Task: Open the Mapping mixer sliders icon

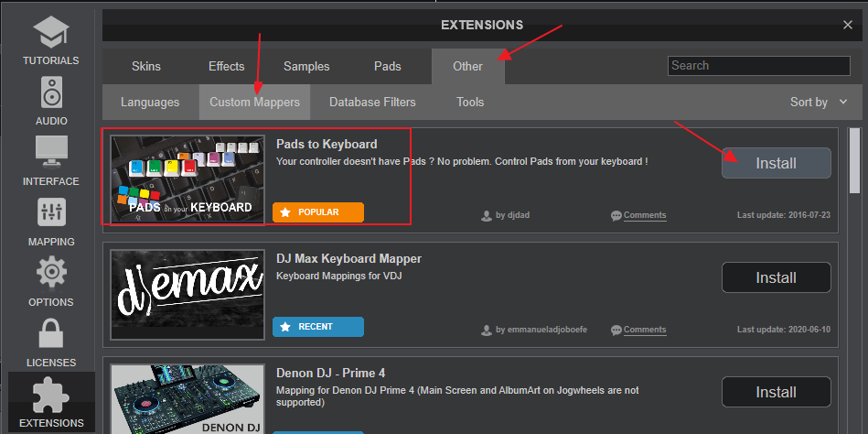Action: pyautogui.click(x=51, y=213)
